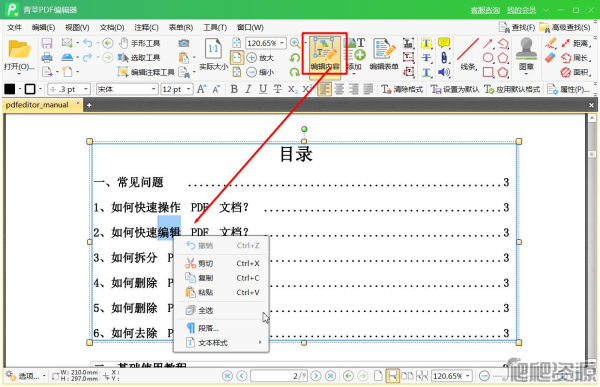Open the .3 pt line width dropdown
Viewport: 600px width, 387px height.
(x=86, y=89)
